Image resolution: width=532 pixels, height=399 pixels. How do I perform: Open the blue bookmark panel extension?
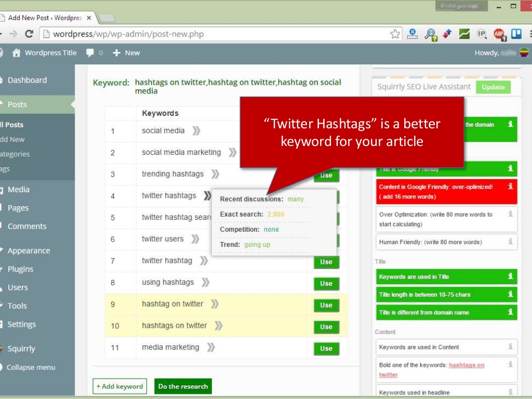coord(516,34)
